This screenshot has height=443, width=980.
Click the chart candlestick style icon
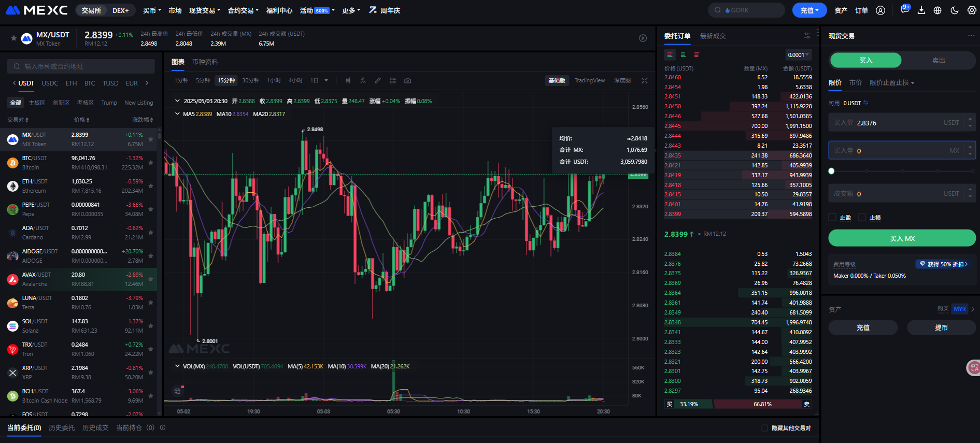click(x=348, y=80)
